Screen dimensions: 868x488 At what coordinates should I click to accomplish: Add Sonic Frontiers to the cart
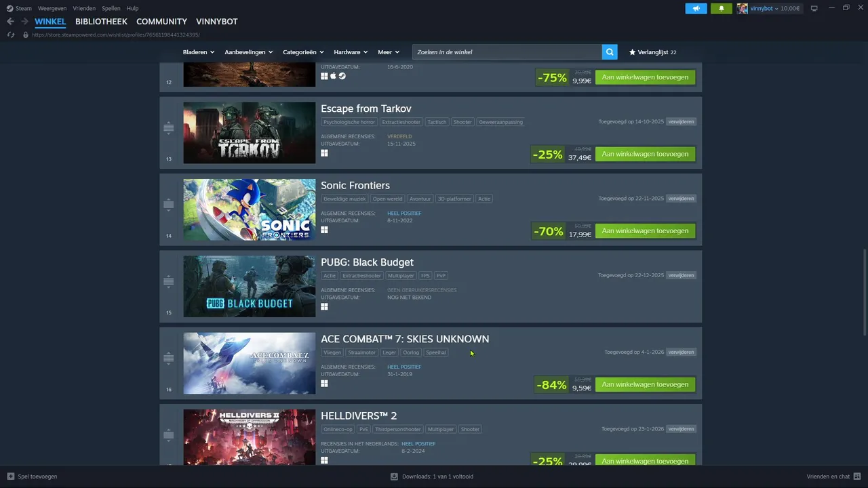[x=645, y=231]
